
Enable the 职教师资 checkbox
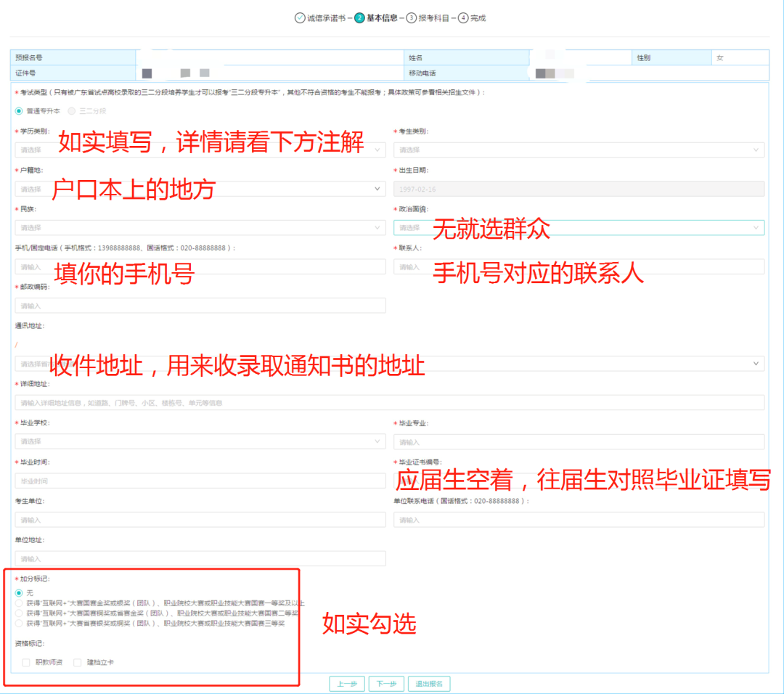point(24,663)
